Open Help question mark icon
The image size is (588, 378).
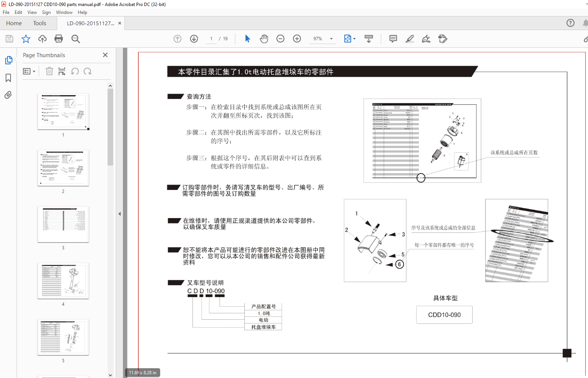click(x=570, y=23)
